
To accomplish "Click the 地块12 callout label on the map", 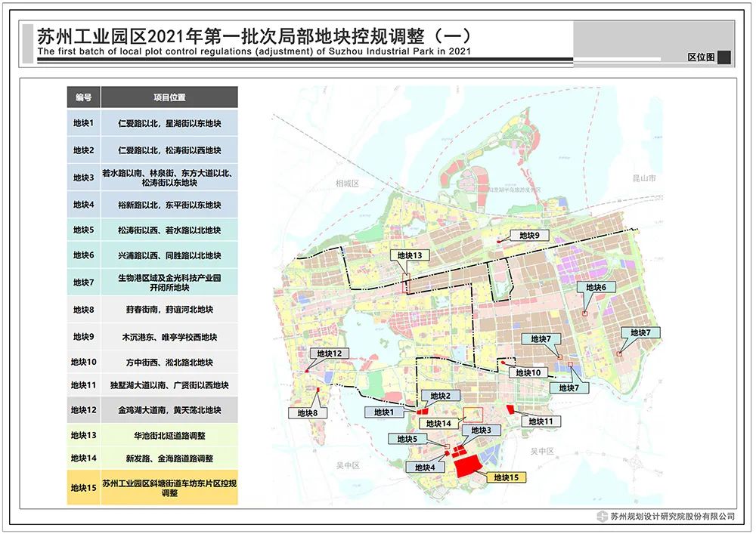I will click(x=330, y=353).
